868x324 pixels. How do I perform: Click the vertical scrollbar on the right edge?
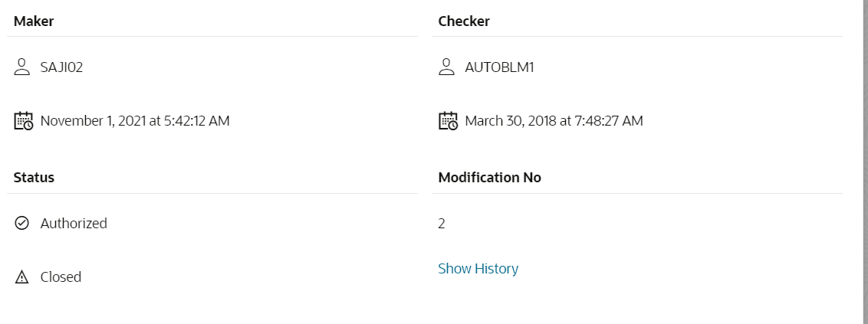[x=864, y=153]
